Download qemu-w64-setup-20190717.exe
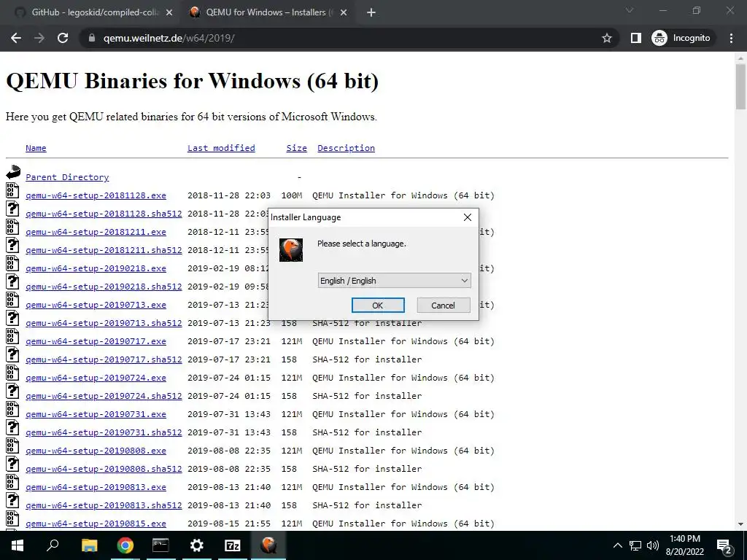This screenshot has height=560, width=747. pos(96,341)
